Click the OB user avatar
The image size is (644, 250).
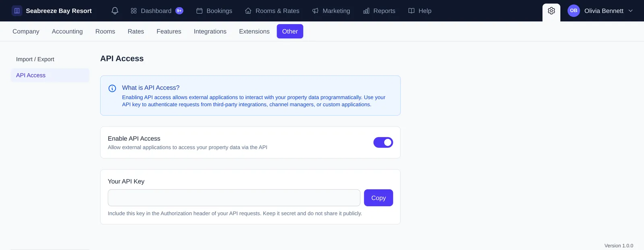[574, 11]
